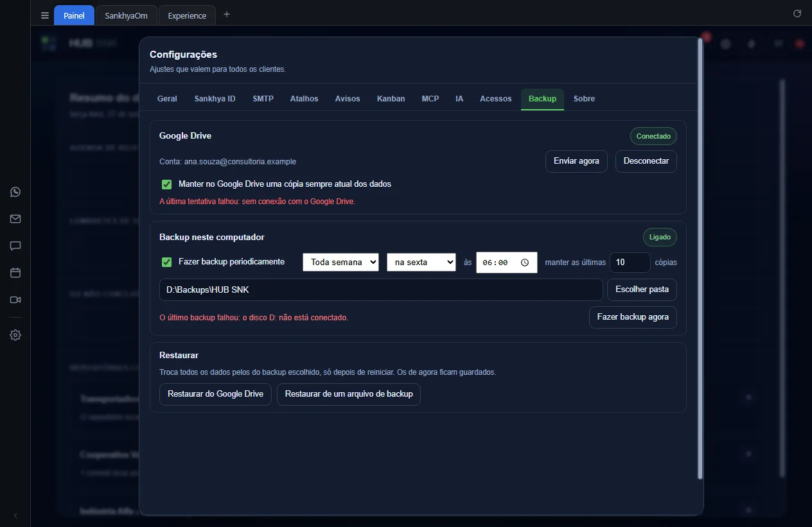812x527 pixels.
Task: Select the Atalhos settings tab
Action: tap(304, 99)
